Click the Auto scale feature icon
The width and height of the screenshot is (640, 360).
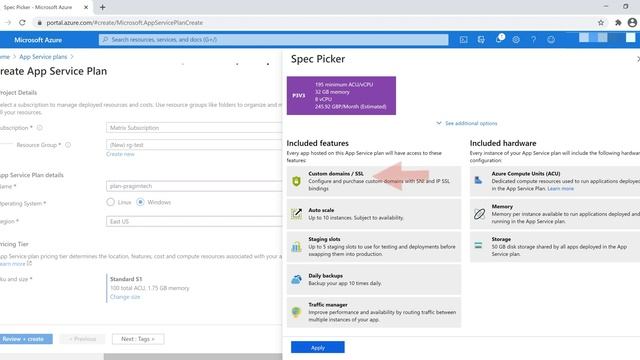[x=296, y=213]
